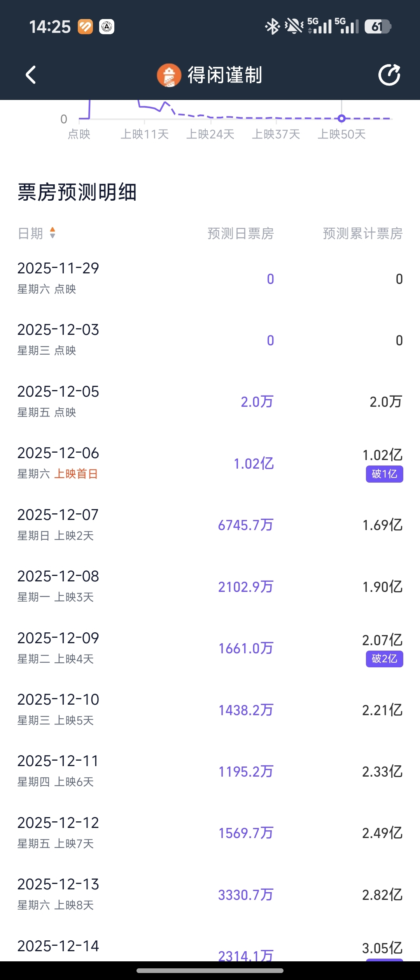The height and width of the screenshot is (980, 420).
Task: Tap the Bluetooth status icon
Action: coord(272,26)
